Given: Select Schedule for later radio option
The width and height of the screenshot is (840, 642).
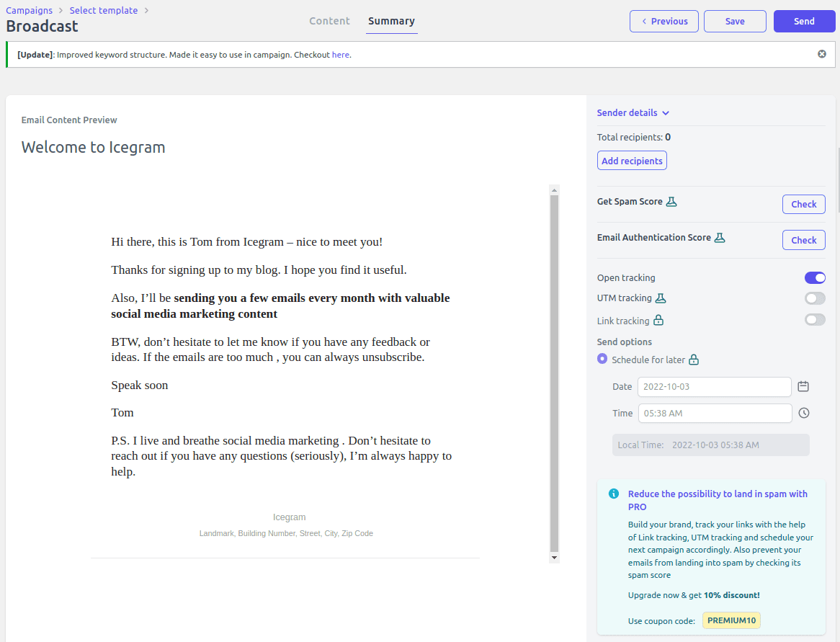Looking at the screenshot, I should tap(602, 359).
